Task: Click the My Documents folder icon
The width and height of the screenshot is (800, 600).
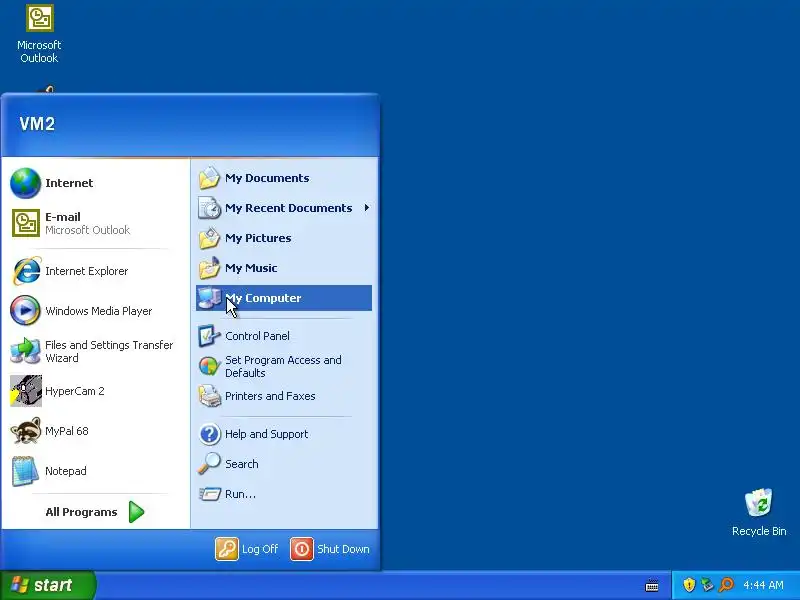Action: pos(209,178)
